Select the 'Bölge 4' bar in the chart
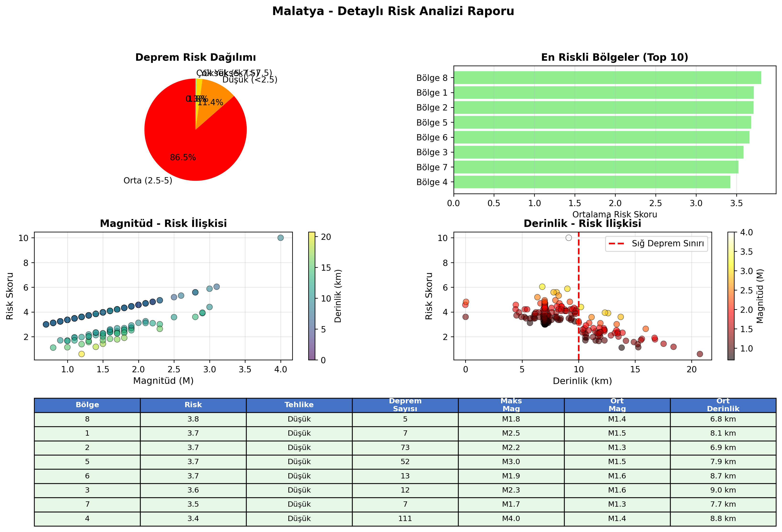This screenshot has height=532, width=782. coord(592,182)
